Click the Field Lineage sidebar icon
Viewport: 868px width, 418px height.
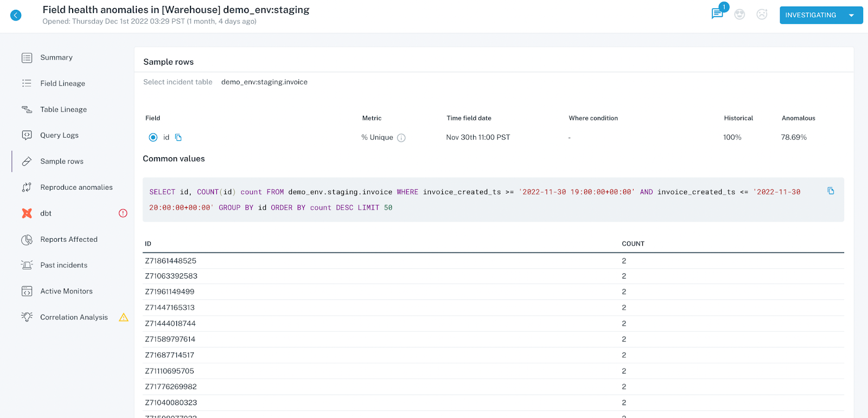coord(27,83)
